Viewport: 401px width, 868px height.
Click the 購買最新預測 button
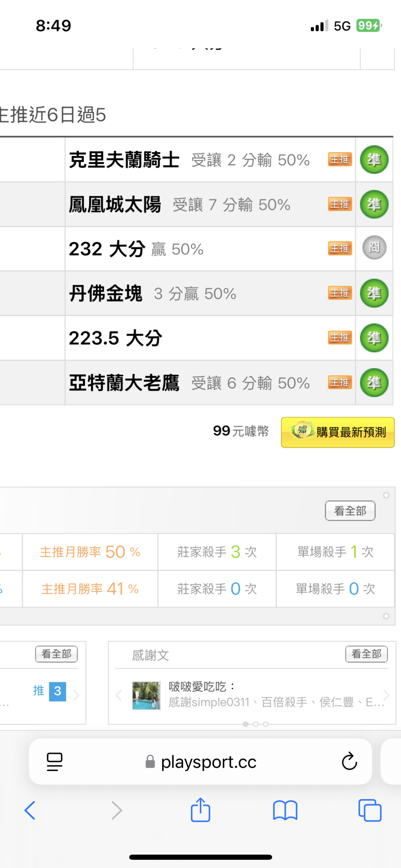[338, 432]
